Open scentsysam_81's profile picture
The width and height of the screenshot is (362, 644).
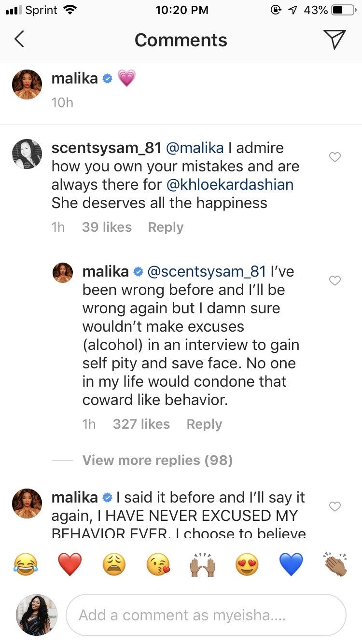[27, 154]
